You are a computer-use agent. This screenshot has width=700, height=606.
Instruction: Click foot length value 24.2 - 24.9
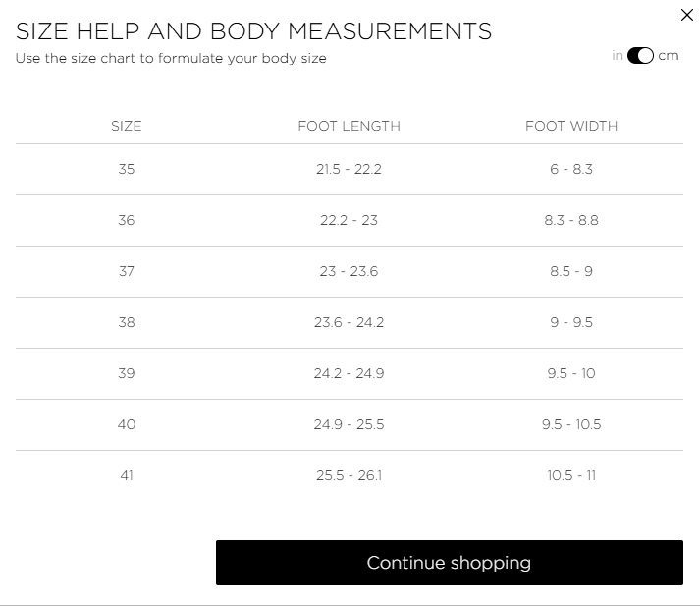(x=349, y=373)
